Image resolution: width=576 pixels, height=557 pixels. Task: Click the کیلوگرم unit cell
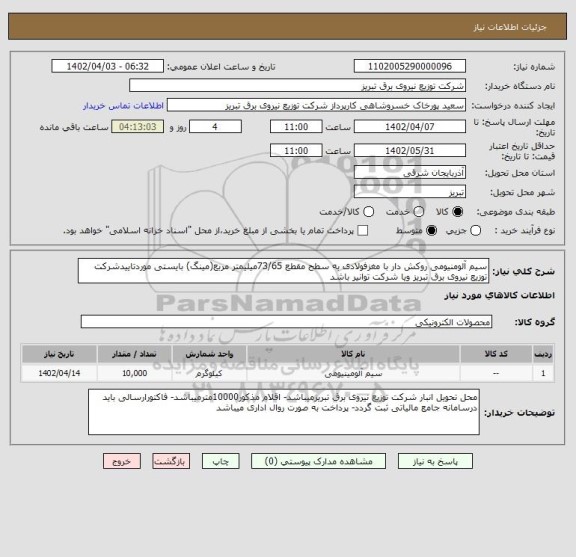209,374
